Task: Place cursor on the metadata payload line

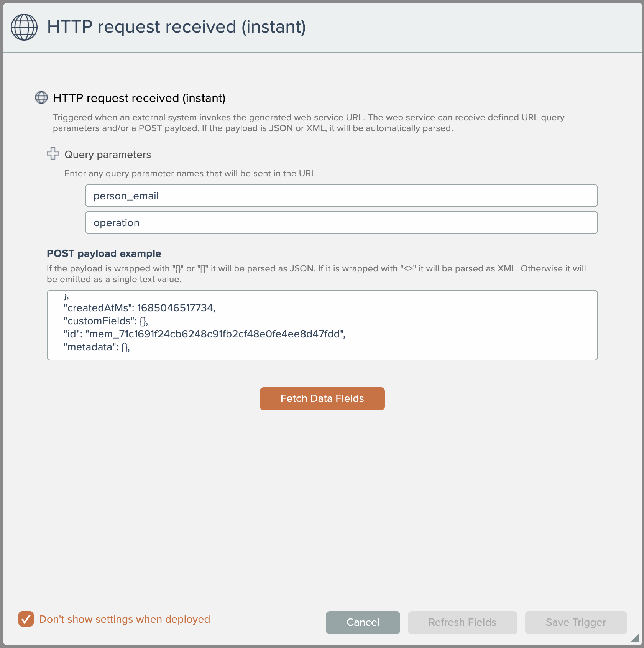Action: point(97,347)
